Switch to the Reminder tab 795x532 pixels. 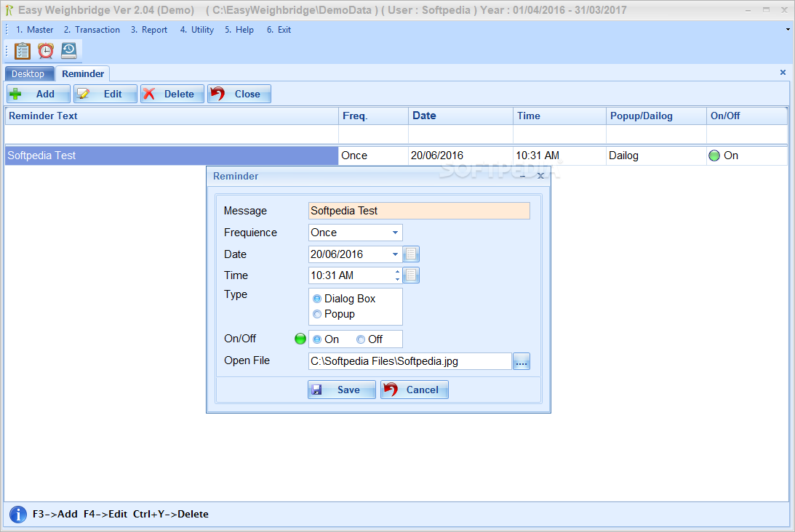[x=83, y=74]
